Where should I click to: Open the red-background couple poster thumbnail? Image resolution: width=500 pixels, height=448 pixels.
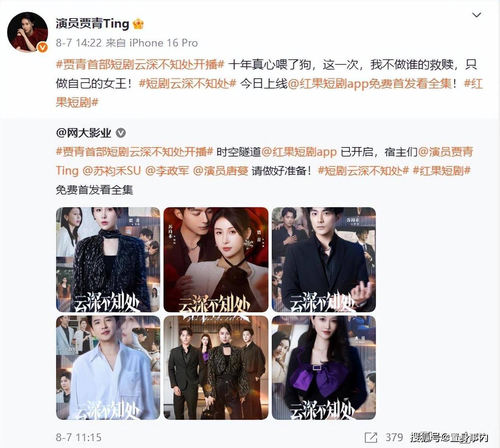pyautogui.click(x=216, y=259)
